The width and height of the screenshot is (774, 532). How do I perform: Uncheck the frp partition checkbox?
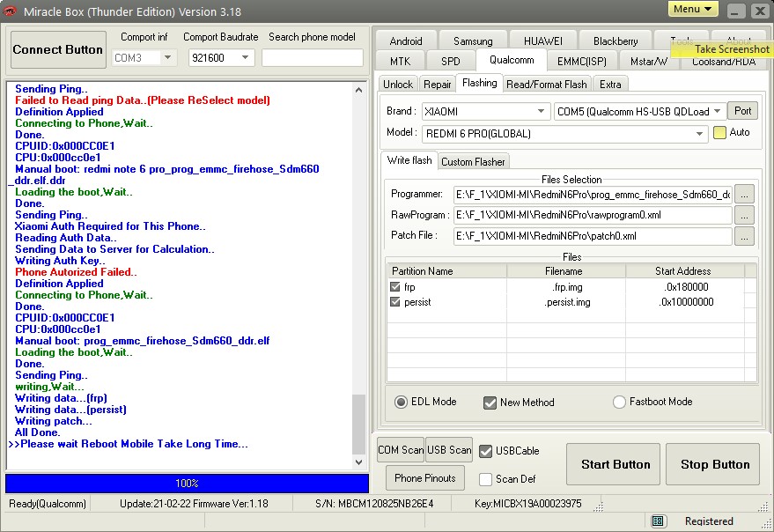pyautogui.click(x=394, y=286)
